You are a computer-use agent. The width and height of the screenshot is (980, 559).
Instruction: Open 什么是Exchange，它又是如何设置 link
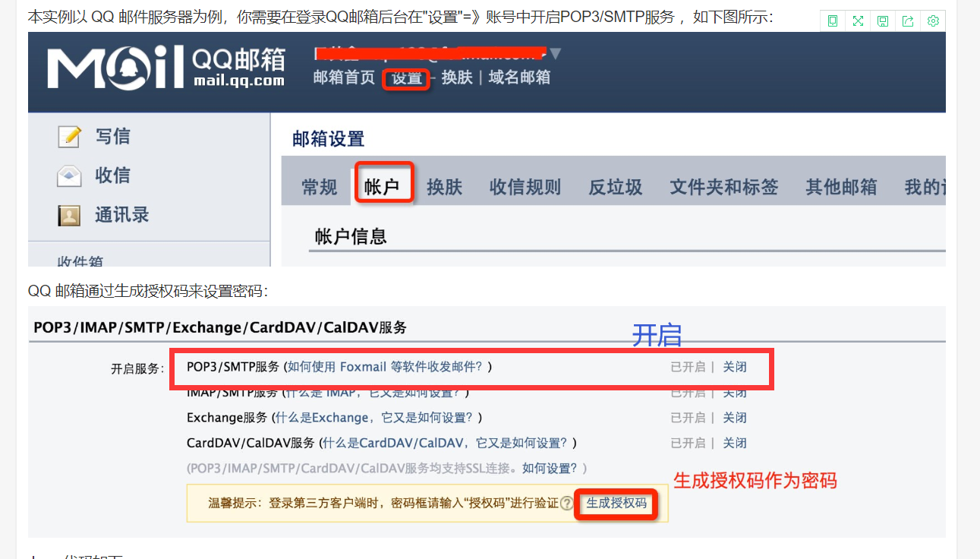[376, 418]
